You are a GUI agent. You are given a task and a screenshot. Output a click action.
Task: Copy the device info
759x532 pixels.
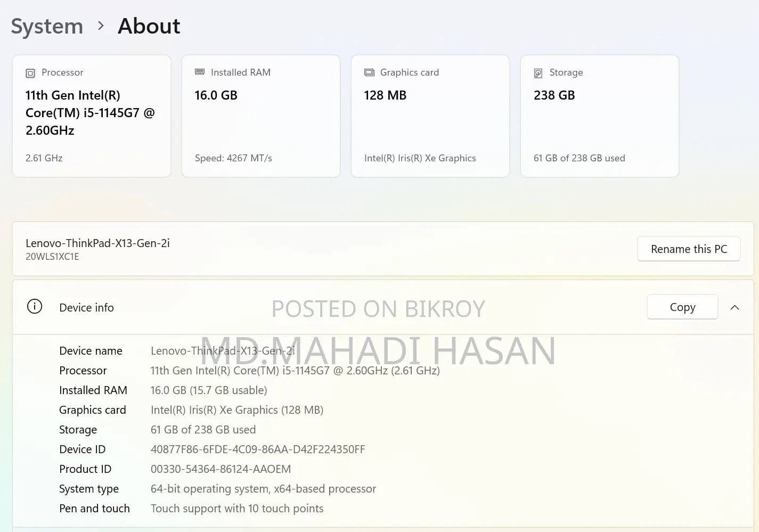click(x=682, y=307)
